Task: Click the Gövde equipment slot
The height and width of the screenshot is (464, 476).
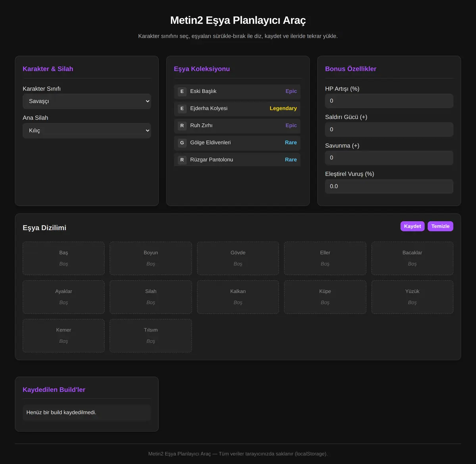Action: pyautogui.click(x=238, y=258)
